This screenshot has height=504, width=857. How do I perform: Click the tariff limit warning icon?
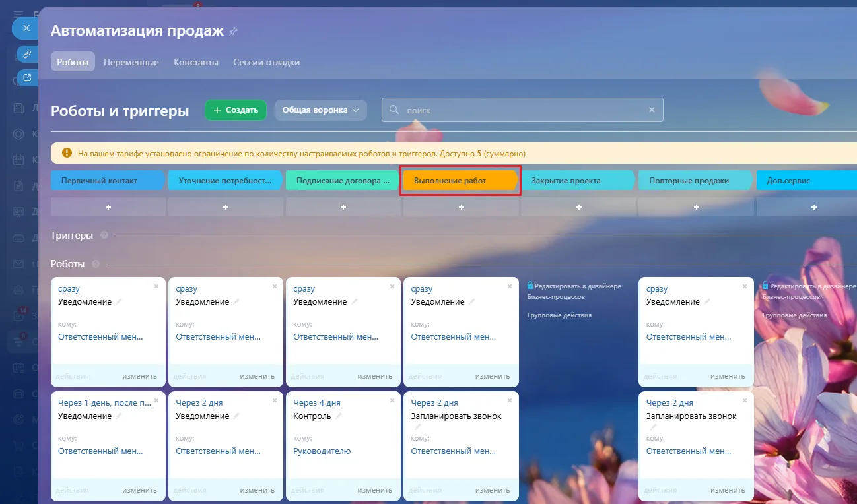[x=67, y=153]
